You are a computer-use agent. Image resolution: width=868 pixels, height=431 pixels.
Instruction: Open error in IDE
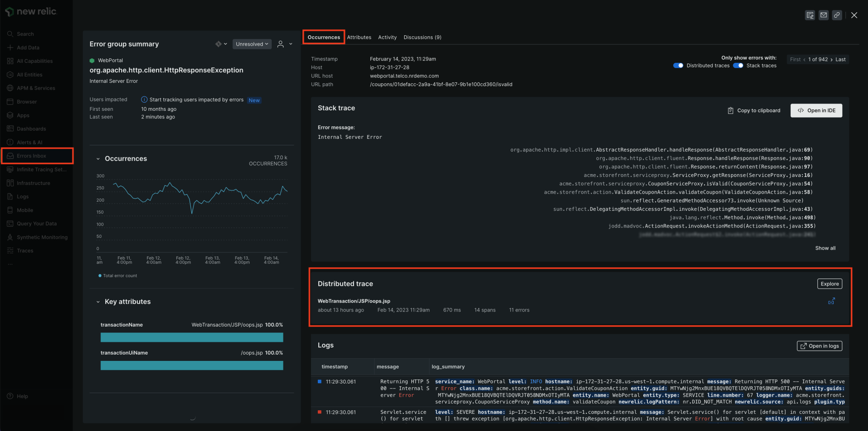816,110
